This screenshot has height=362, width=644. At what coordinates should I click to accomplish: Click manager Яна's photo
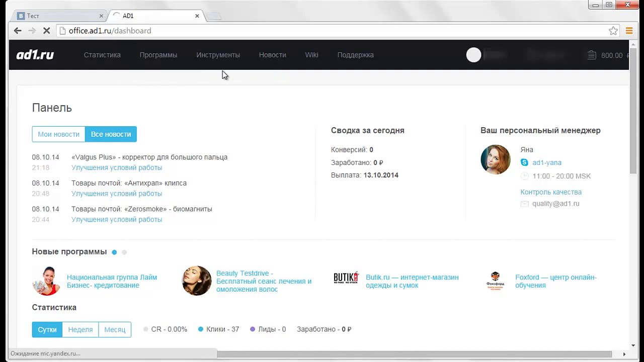[496, 159]
